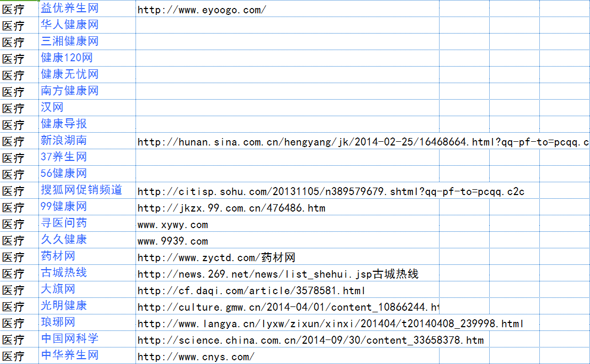Click the 医疗 cell in the 华人健康网 row
This screenshot has height=364, width=590.
point(19,25)
